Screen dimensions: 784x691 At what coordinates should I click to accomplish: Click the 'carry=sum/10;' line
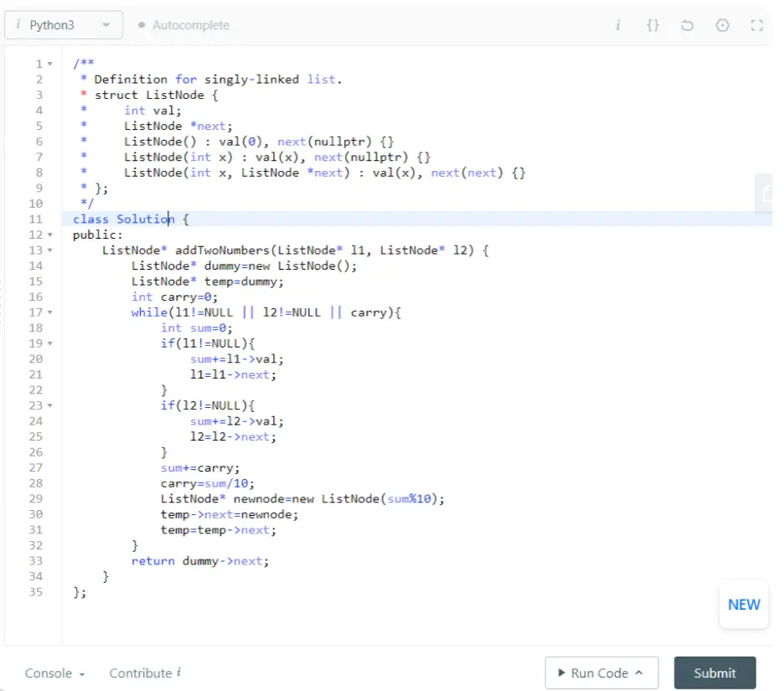coord(208,483)
